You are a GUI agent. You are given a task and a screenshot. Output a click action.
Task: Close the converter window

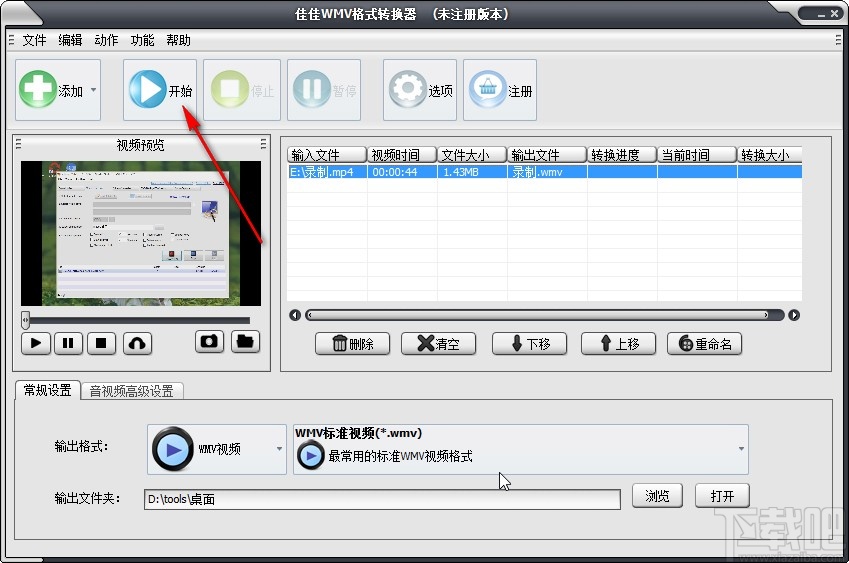[835, 14]
